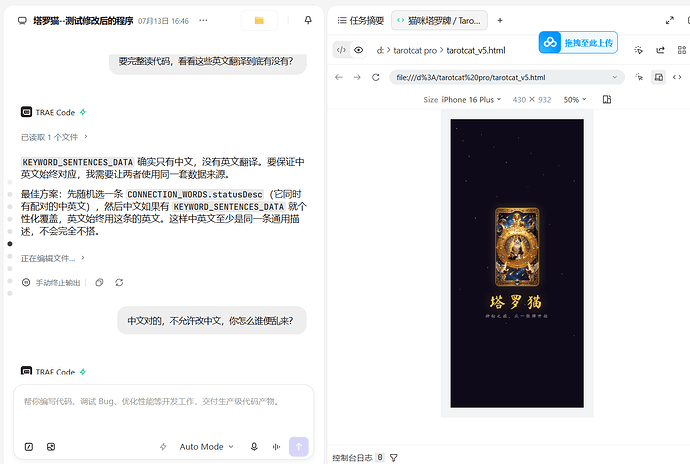Screen dimensions: 690x464
Task: Click the tarotcat_v5.html breadcrumb file
Action: point(476,51)
